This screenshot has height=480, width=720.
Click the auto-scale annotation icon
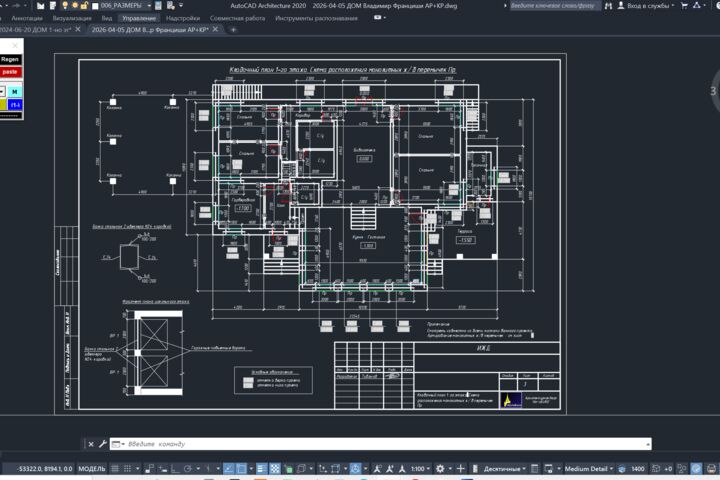pos(389,469)
